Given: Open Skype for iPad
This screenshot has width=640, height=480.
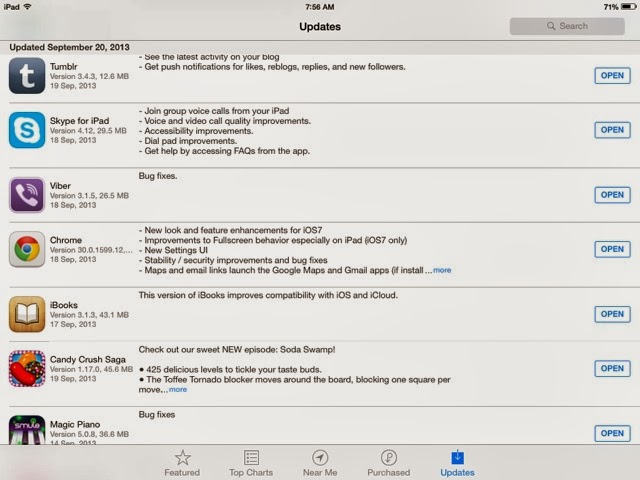Looking at the screenshot, I should [x=612, y=130].
